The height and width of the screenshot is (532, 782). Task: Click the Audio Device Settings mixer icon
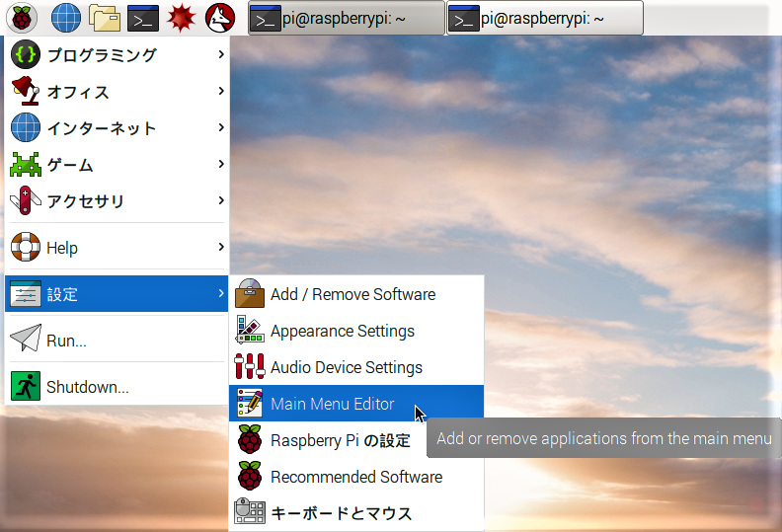250,366
